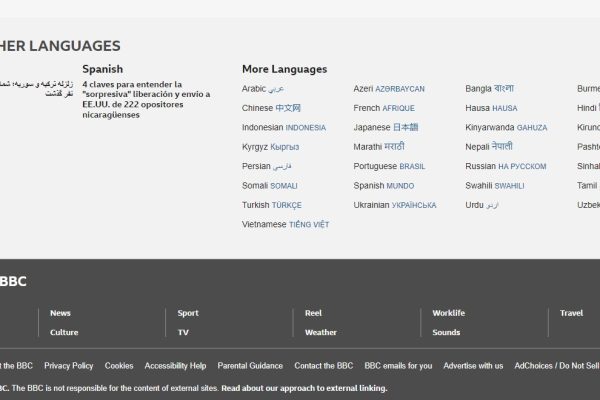The image size is (600, 400).
Task: Open Indonesian INDONESIA language link
Action: coord(283,127)
